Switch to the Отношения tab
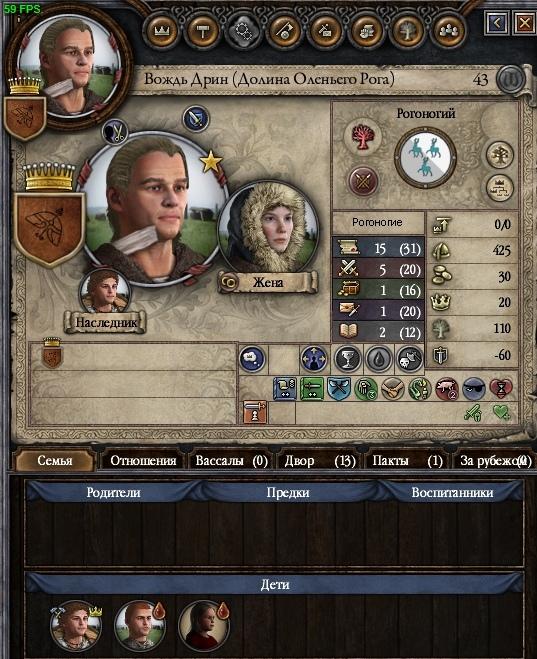The image size is (537, 659). coord(143,461)
